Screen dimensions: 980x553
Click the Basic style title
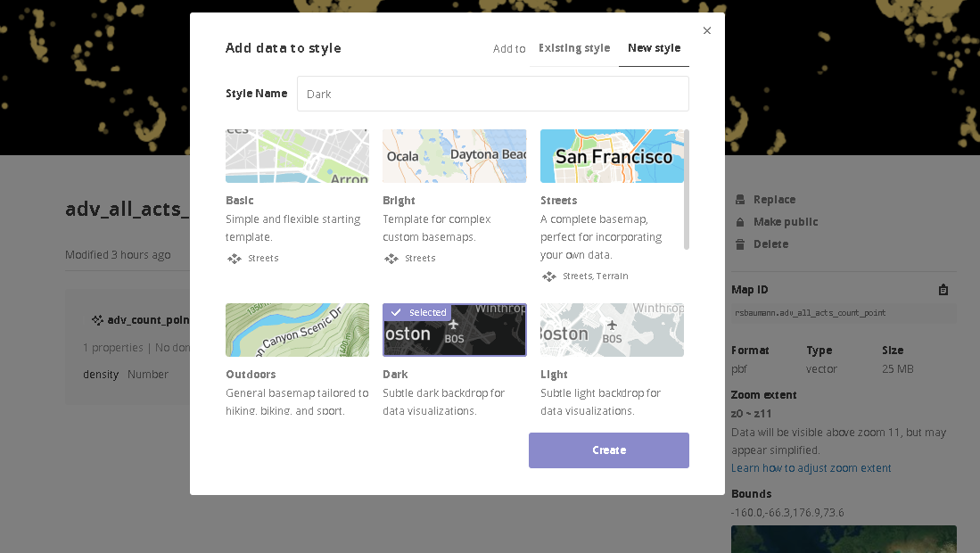pos(239,201)
